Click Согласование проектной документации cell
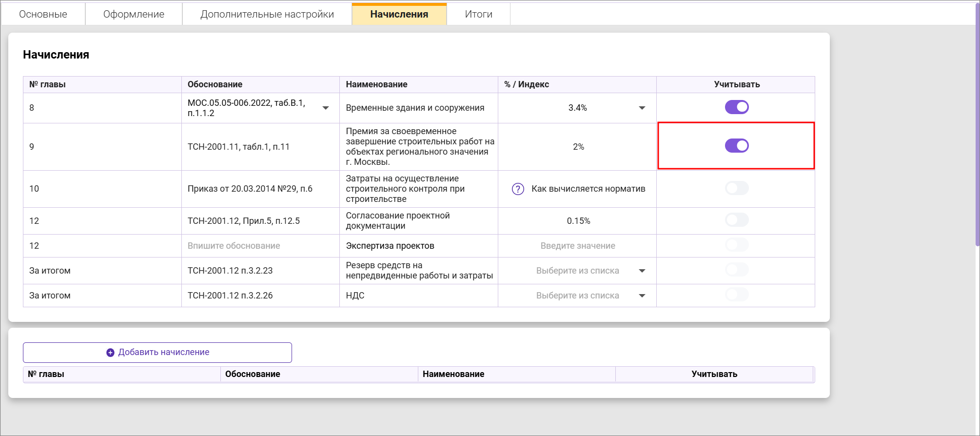980x436 pixels. [x=419, y=221]
